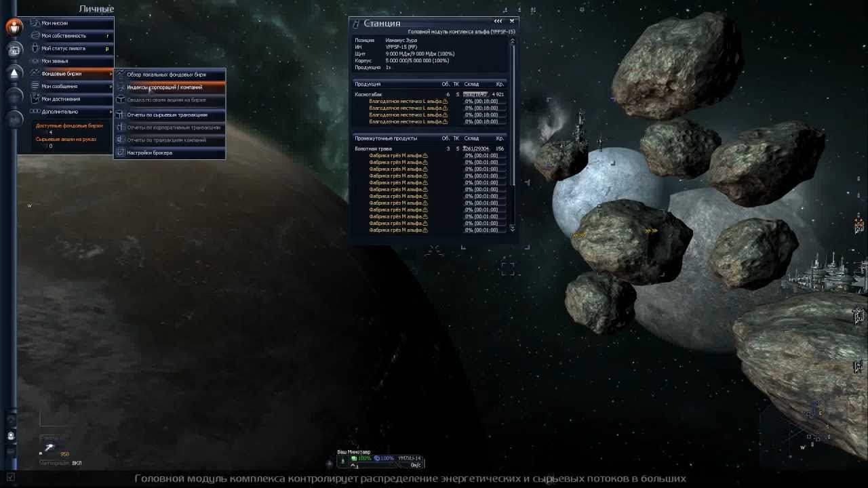The height and width of the screenshot is (488, 868).
Task: Select the 'Космотабак' product row
Action: coord(430,94)
